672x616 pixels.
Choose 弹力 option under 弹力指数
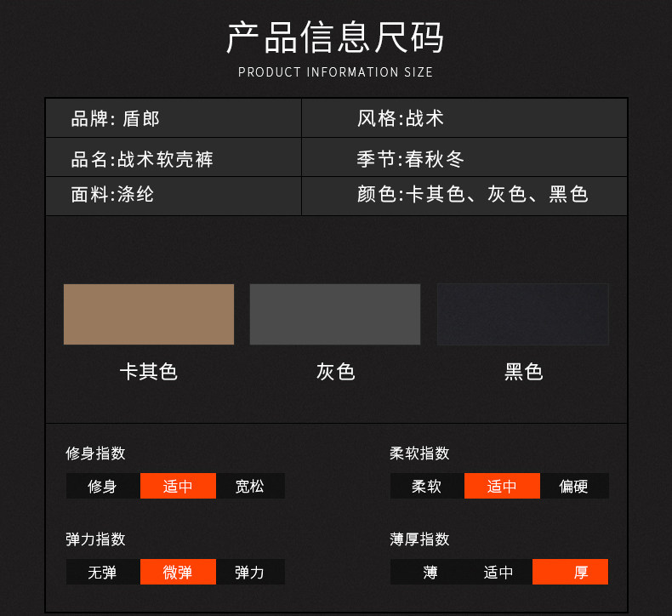pos(250,572)
